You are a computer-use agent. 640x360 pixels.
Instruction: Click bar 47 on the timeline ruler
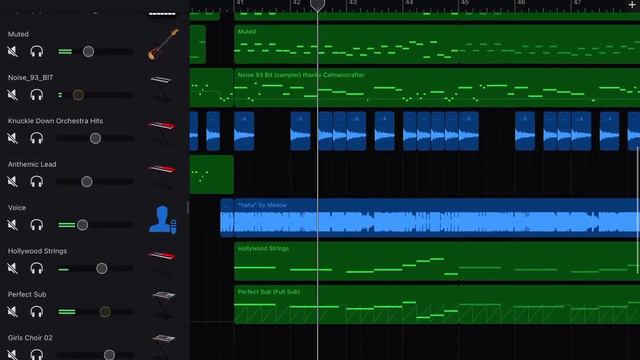577,3
